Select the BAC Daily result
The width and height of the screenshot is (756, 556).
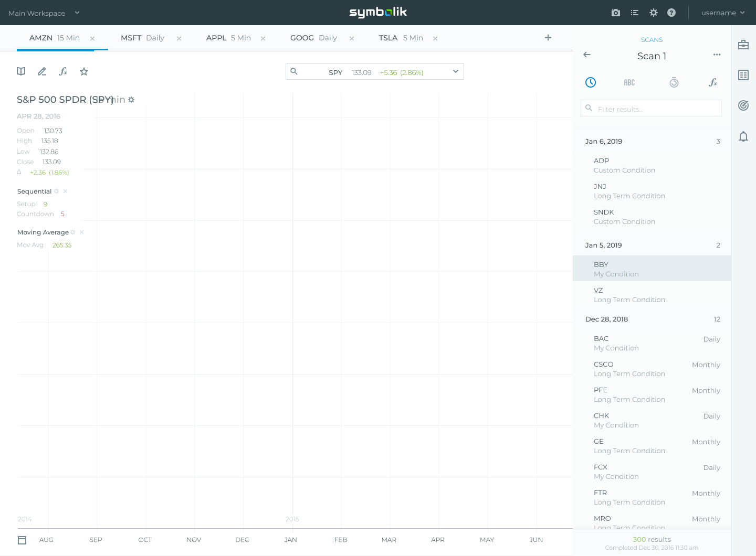[x=652, y=343]
